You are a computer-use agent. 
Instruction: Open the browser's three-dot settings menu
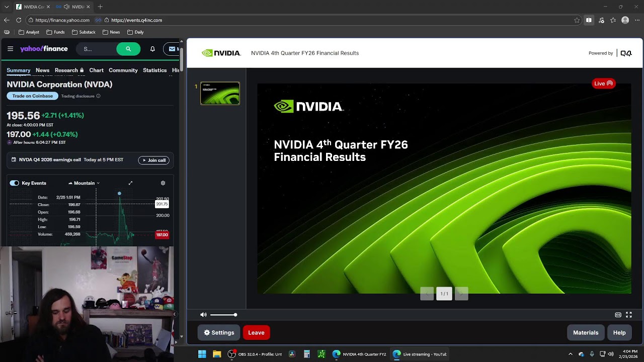tap(637, 20)
